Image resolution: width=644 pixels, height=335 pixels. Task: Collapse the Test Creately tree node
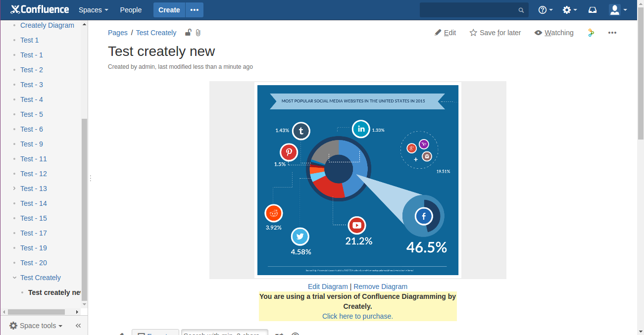coord(14,278)
